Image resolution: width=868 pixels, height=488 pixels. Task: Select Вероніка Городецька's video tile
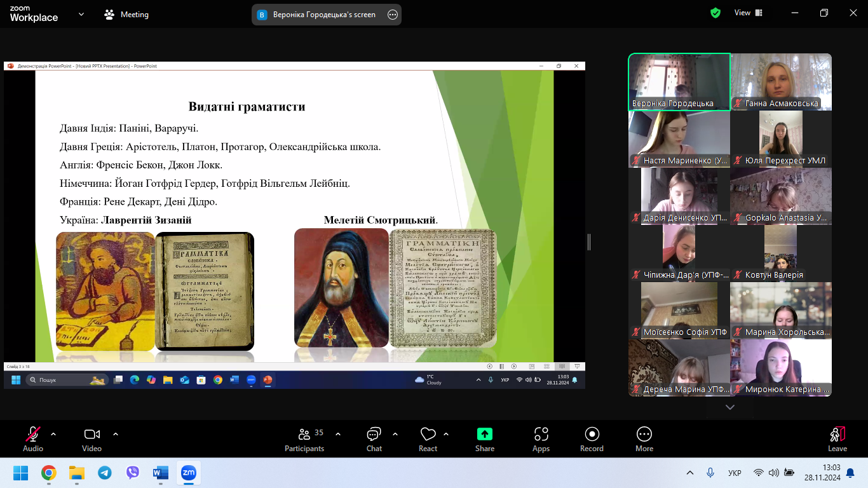tap(679, 82)
